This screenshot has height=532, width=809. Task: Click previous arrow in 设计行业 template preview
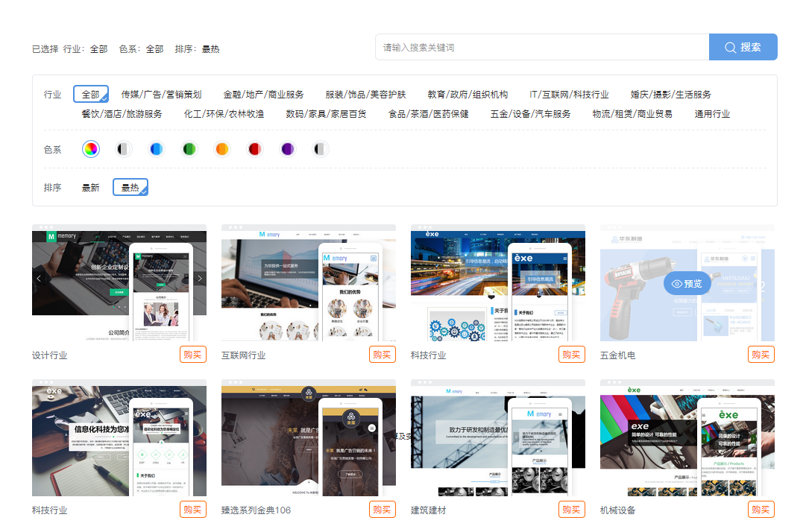tap(39, 279)
